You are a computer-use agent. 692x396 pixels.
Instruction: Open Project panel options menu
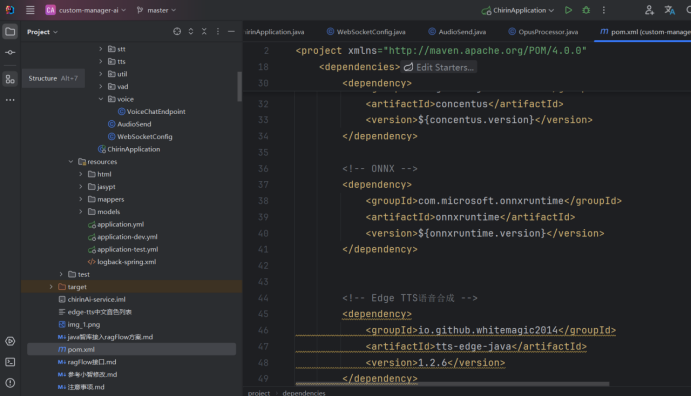click(218, 31)
